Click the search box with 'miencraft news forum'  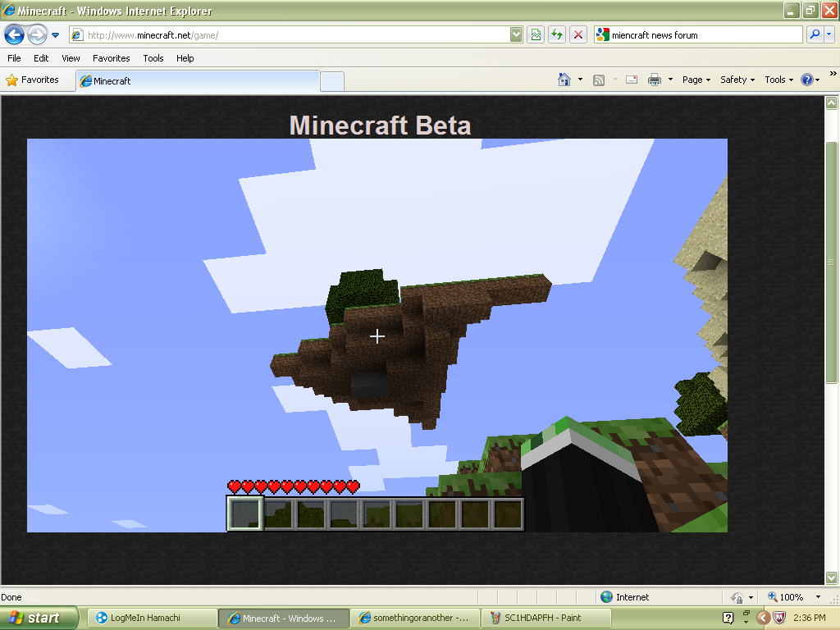click(699, 35)
